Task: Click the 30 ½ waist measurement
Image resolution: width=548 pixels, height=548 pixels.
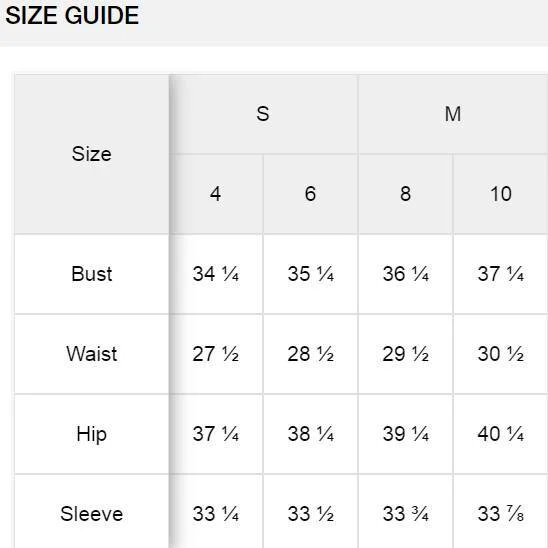Action: 500,354
